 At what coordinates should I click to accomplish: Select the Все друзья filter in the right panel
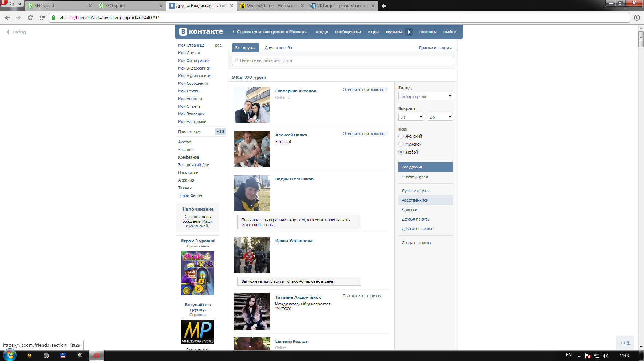pos(426,167)
